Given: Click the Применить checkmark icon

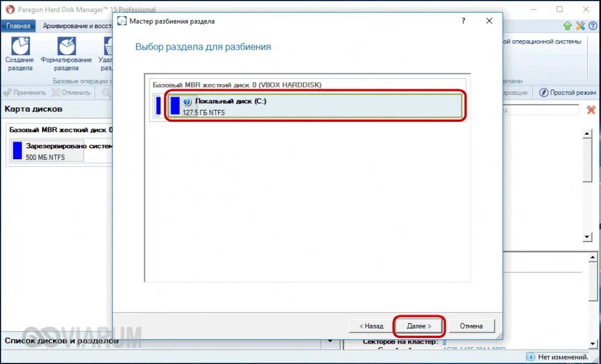Looking at the screenshot, I should click(x=7, y=93).
